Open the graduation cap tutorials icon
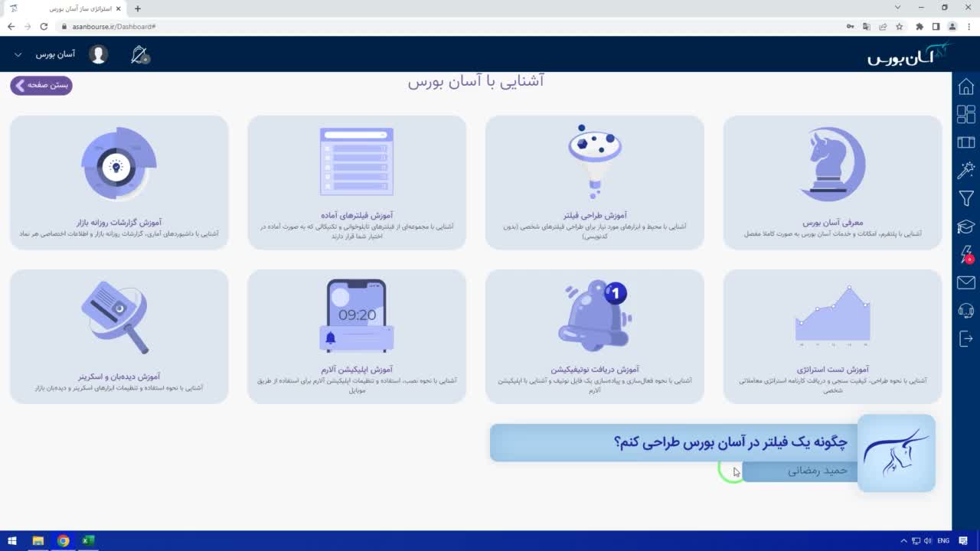The height and width of the screenshot is (551, 980). pyautogui.click(x=965, y=227)
